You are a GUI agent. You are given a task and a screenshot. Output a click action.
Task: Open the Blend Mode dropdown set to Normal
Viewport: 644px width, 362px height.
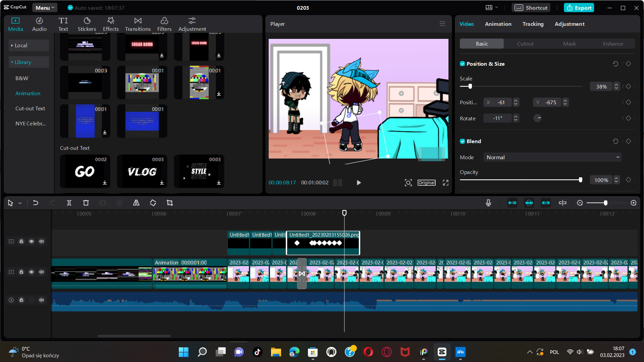click(x=552, y=157)
